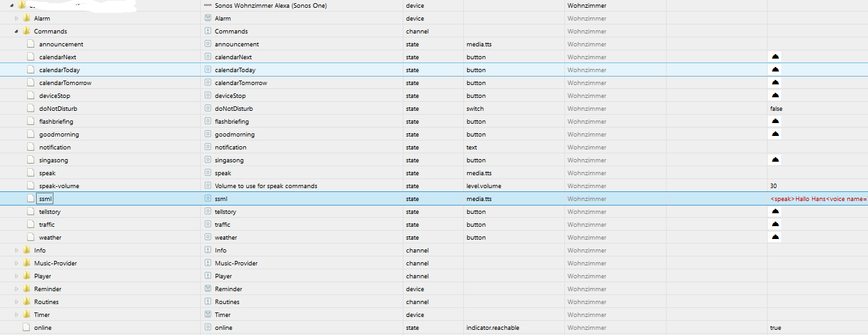Click the device icon next to Reminder name
868x335 pixels.
[x=208, y=289]
